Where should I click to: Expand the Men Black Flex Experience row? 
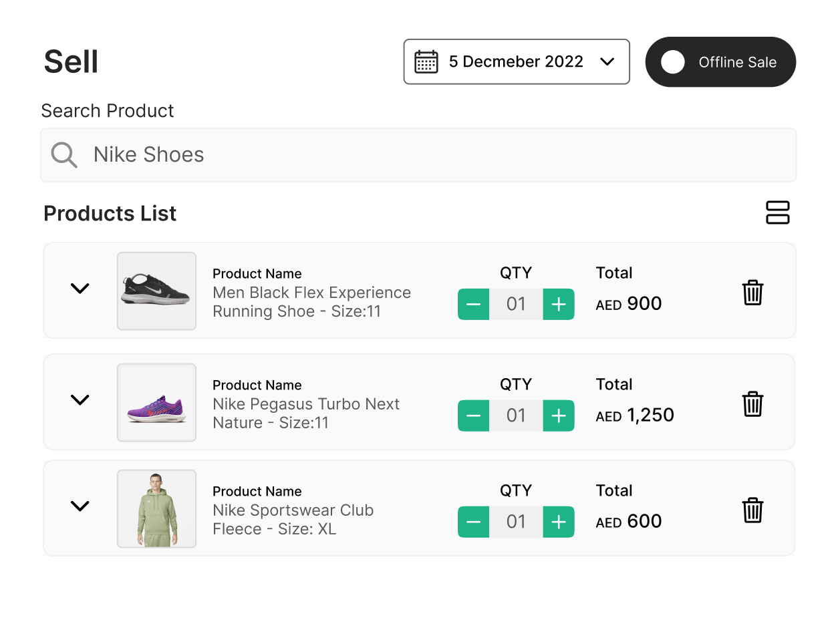click(80, 289)
